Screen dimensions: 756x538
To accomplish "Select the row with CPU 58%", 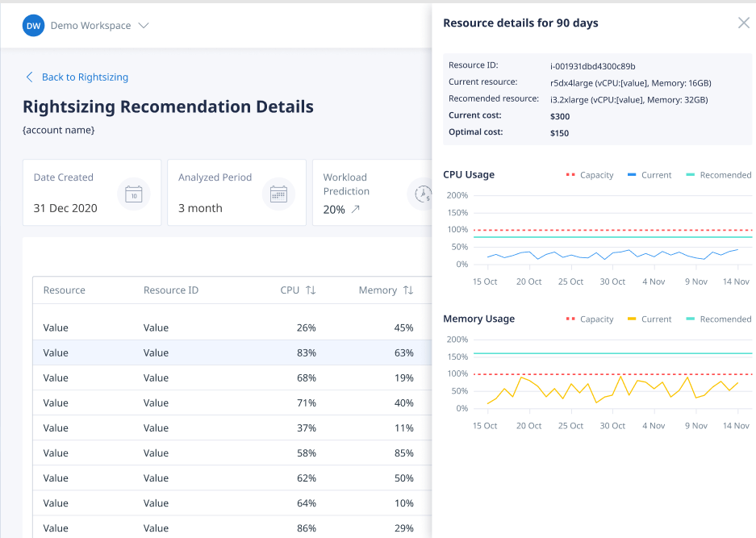I will (232, 453).
